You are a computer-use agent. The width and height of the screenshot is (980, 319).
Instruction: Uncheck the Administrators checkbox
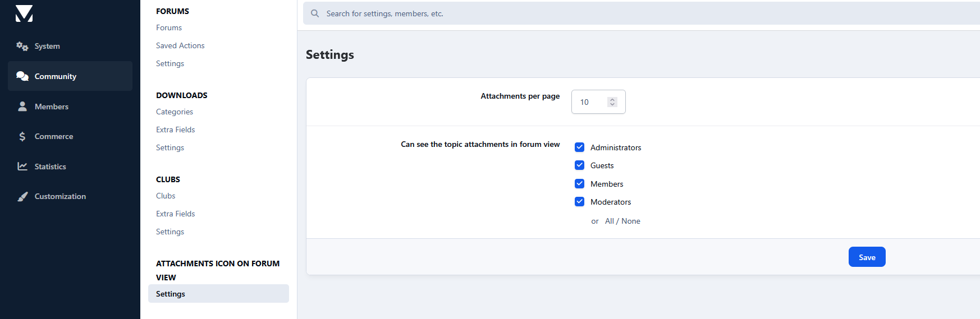(x=580, y=147)
